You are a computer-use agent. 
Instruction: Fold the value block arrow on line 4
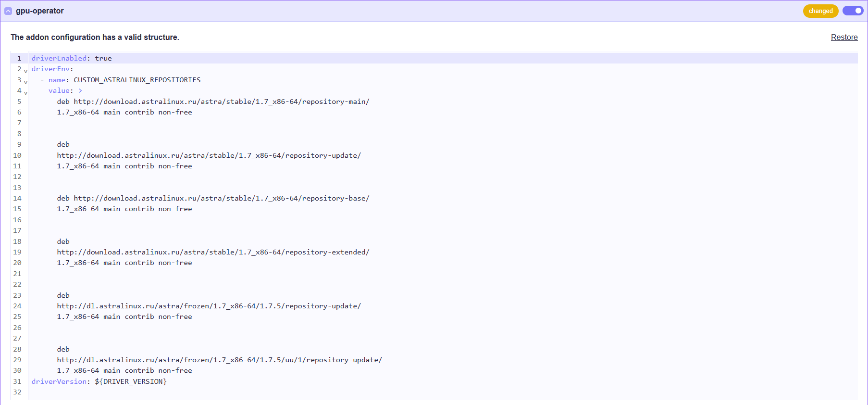[x=26, y=93]
